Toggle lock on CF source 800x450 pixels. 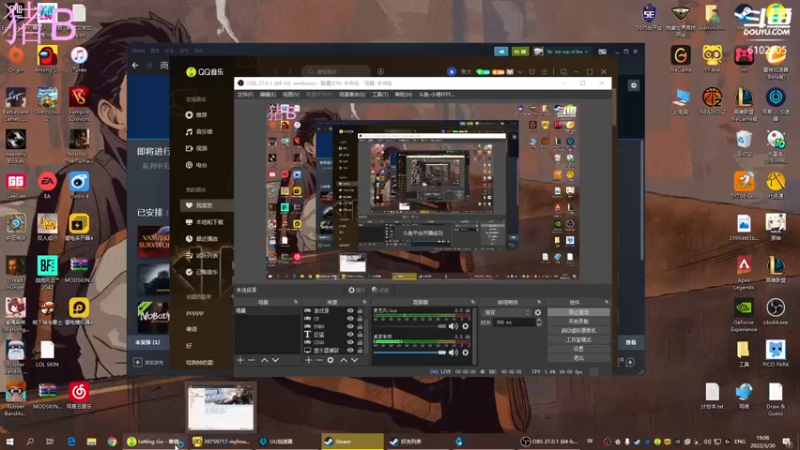tap(360, 318)
